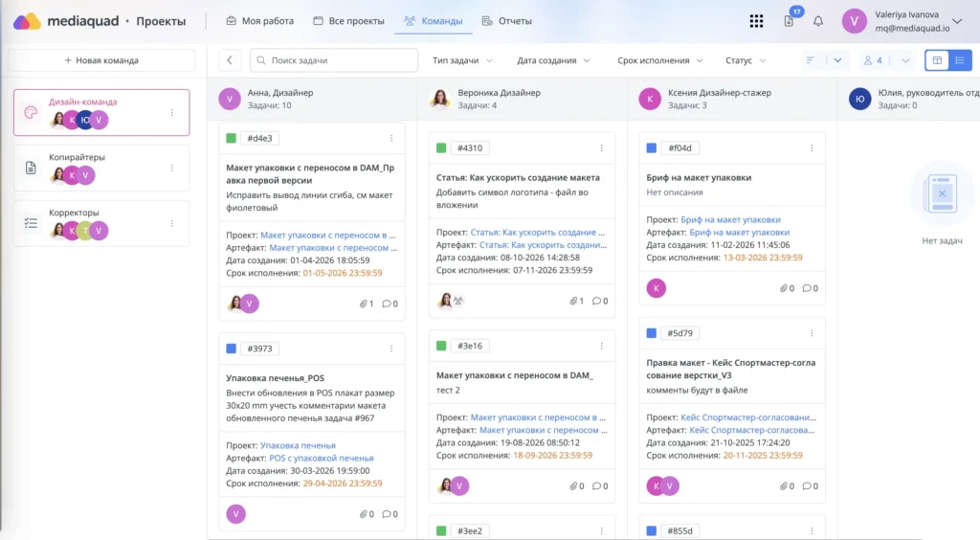Click green status square on task #d4e3
Image resolution: width=980 pixels, height=540 pixels.
coord(232,138)
